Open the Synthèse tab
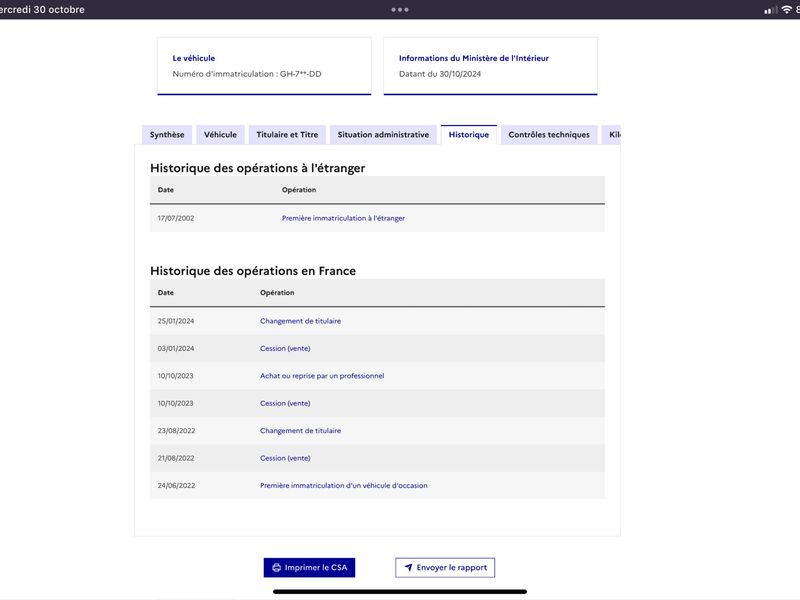This screenshot has width=800, height=600. pos(167,135)
